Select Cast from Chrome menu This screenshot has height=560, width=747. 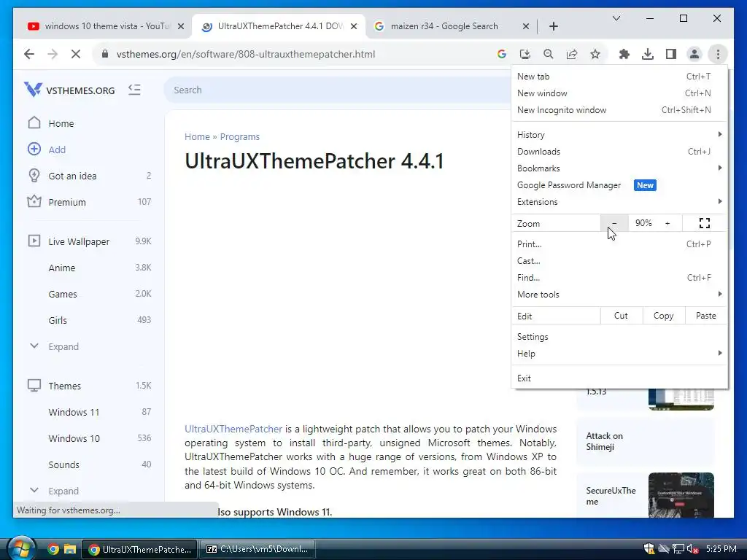(x=619, y=260)
